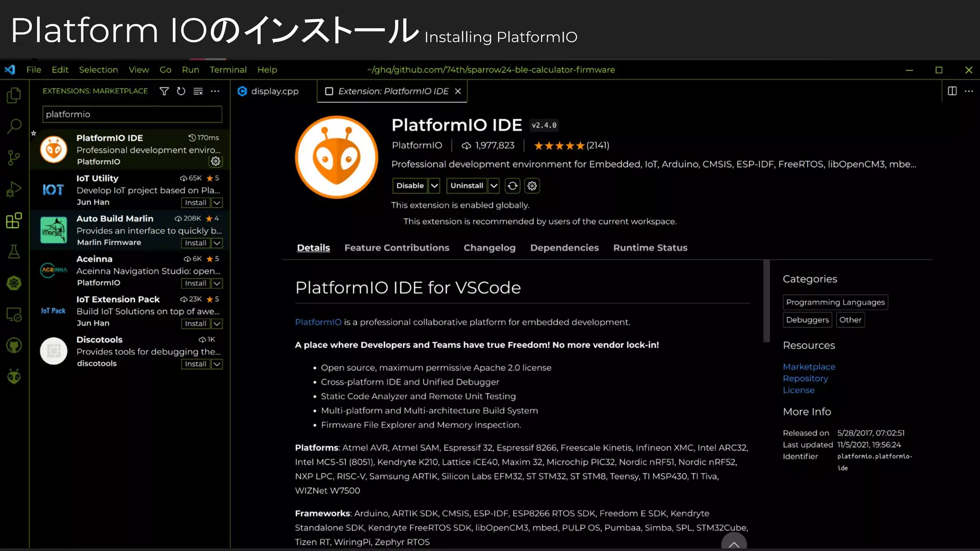980x551 pixels.
Task: Open the Run menu
Action: pyautogui.click(x=190, y=69)
